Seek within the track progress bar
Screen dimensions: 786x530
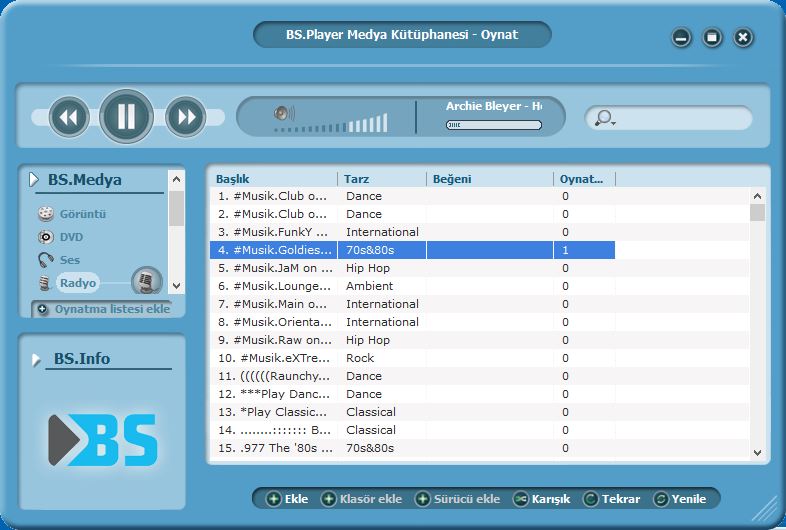[x=494, y=125]
